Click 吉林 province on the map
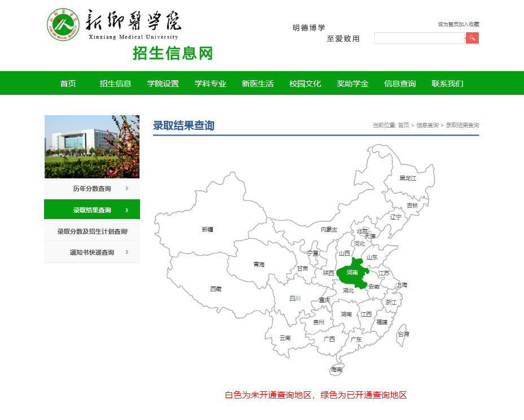This screenshot has width=524, height=420. [x=412, y=205]
